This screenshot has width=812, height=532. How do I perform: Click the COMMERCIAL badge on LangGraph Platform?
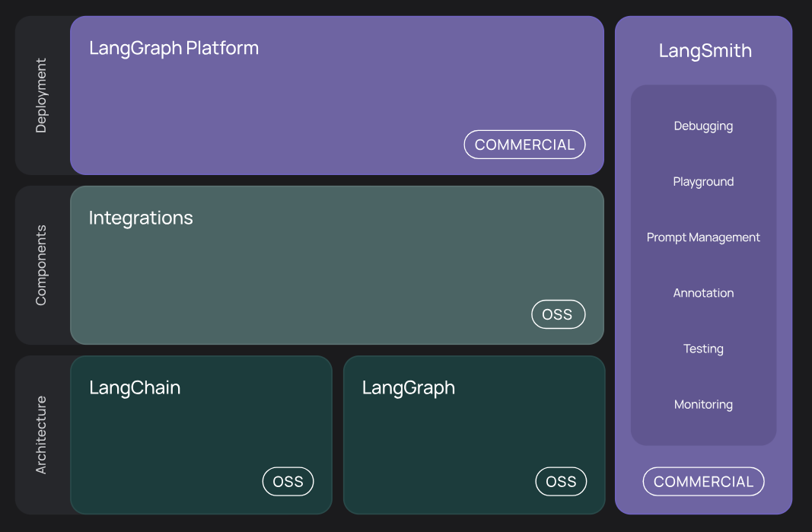(x=524, y=144)
